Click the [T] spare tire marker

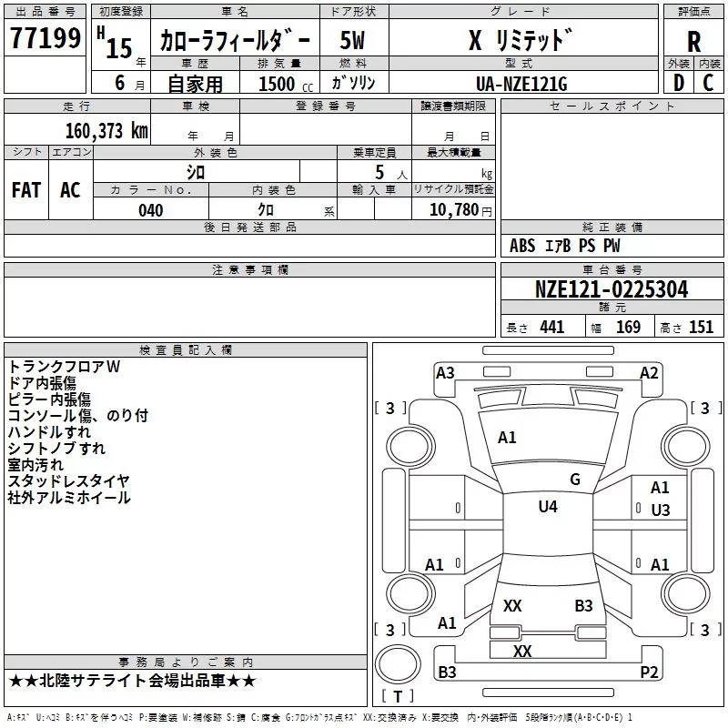click(396, 697)
